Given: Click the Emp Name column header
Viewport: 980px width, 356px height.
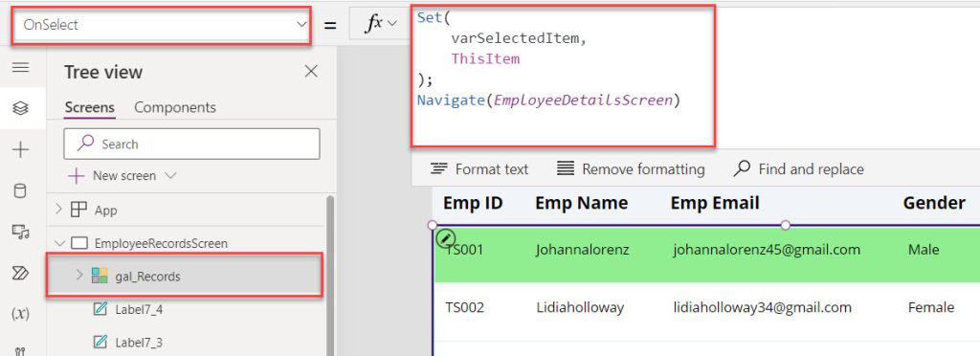Looking at the screenshot, I should 581,203.
